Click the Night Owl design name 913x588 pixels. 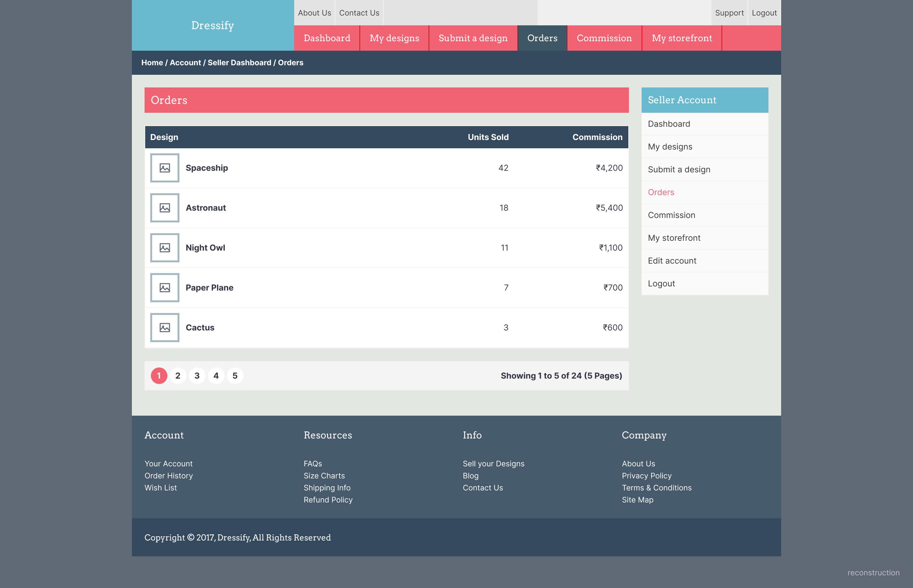tap(205, 248)
